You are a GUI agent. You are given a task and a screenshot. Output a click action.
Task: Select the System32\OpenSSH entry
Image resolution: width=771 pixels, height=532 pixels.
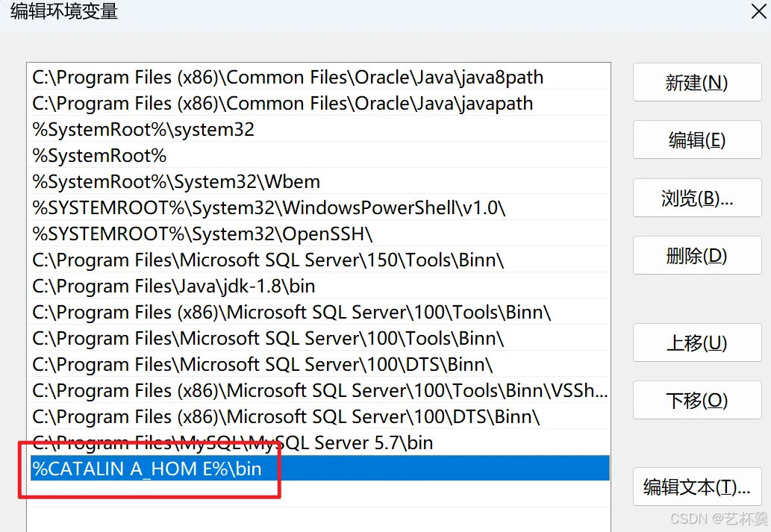(319, 234)
